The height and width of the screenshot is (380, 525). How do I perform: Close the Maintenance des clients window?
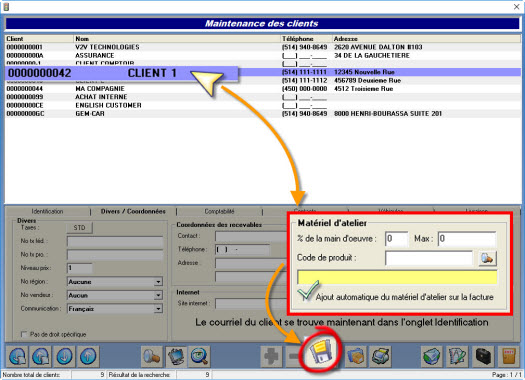[517, 7]
